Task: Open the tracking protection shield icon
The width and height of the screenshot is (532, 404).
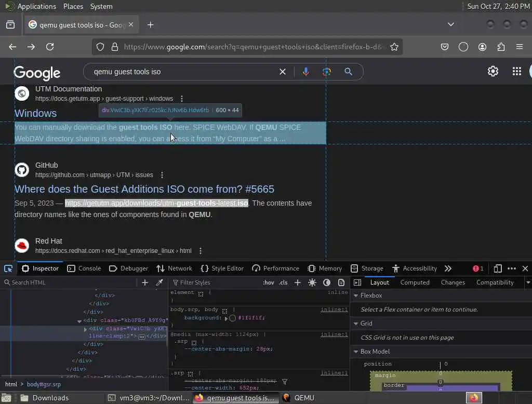Action: point(100,47)
